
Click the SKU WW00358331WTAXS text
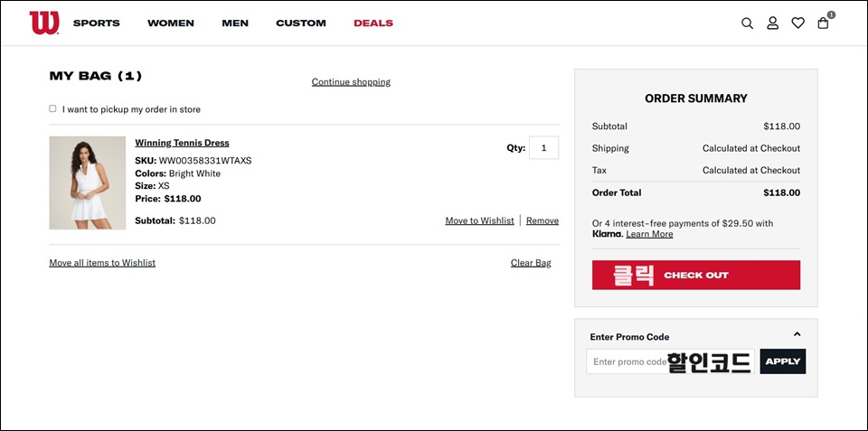193,161
